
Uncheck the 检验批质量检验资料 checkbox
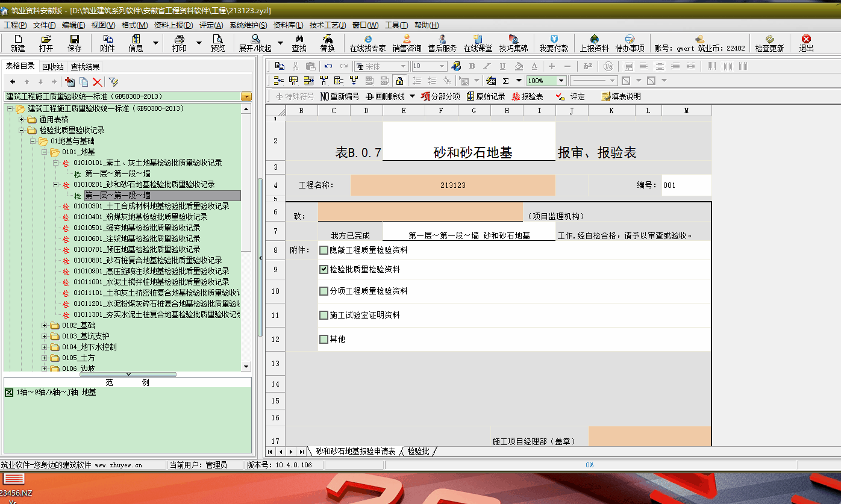[324, 270]
